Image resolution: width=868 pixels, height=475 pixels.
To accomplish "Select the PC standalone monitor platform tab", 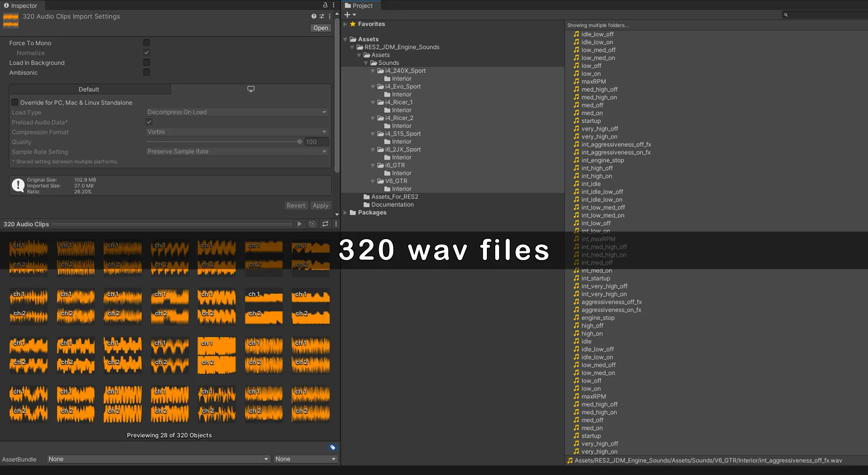I will pyautogui.click(x=251, y=89).
